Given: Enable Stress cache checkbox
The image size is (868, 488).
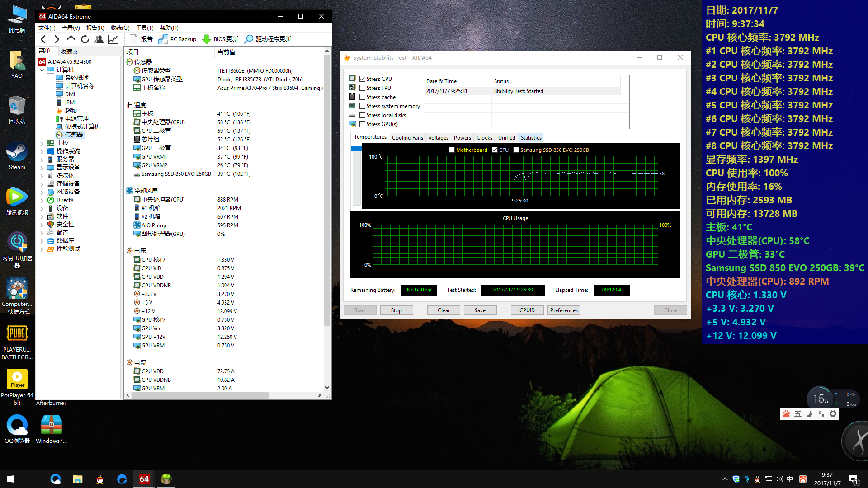Looking at the screenshot, I should tap(362, 97).
